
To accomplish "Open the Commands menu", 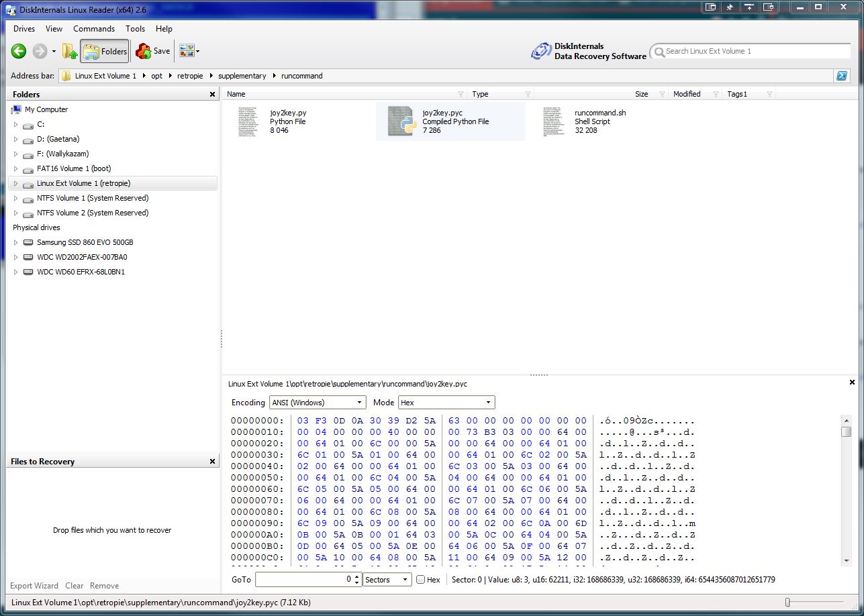I will [94, 29].
